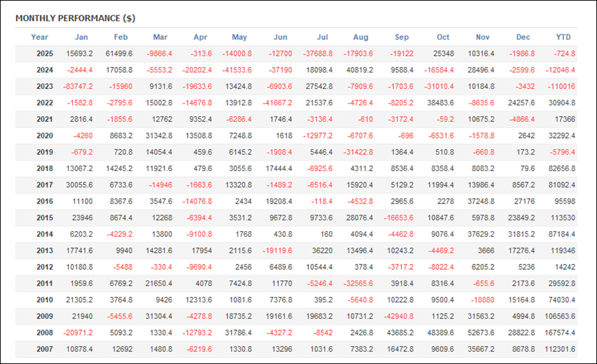The width and height of the screenshot is (597, 364).
Task: Click the 2025 Feb value 61499.6
Action: [x=119, y=54]
